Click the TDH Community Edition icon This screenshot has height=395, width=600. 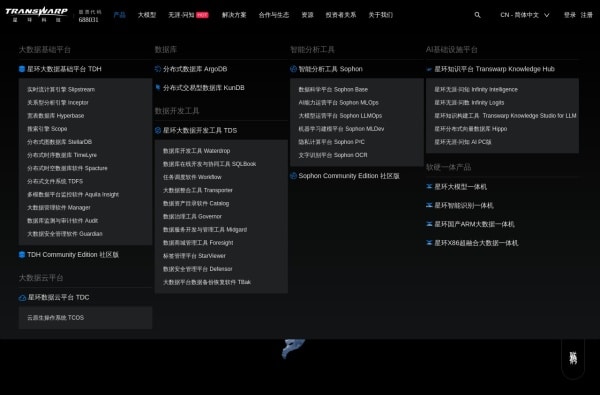tap(22, 255)
